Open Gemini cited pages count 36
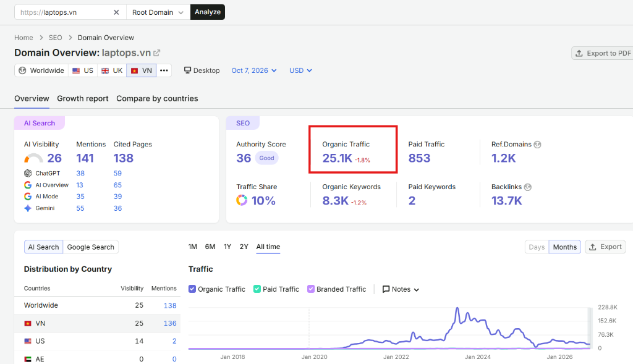The width and height of the screenshot is (633, 364). tap(117, 208)
